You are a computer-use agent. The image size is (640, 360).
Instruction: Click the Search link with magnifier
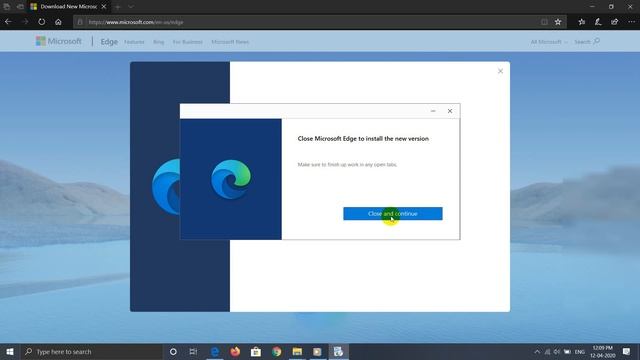coord(587,42)
